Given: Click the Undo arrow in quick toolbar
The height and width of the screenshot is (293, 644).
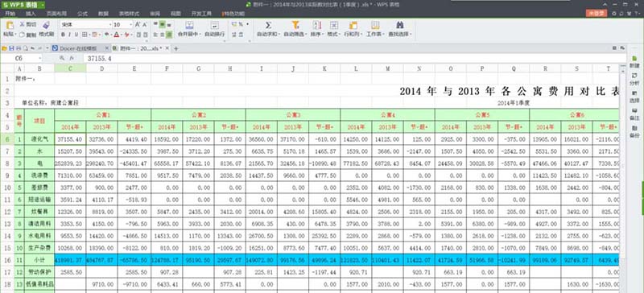Looking at the screenshot, I should coord(32,48).
